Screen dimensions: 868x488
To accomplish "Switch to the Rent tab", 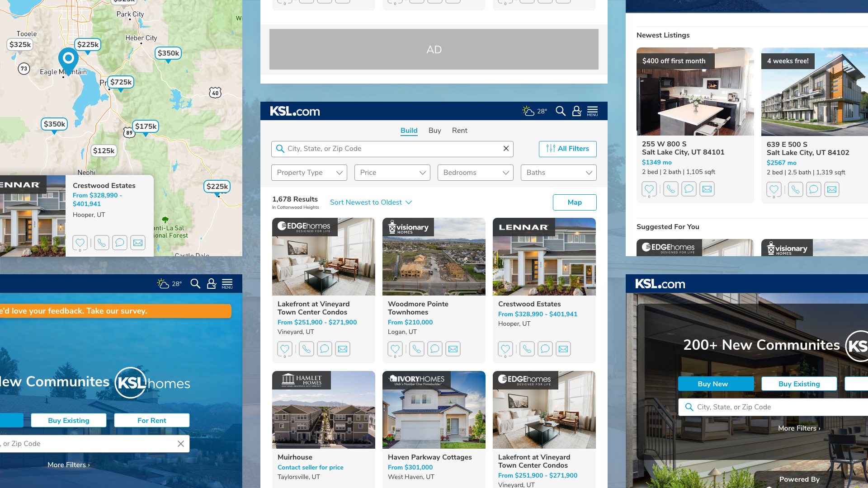I will 459,131.
